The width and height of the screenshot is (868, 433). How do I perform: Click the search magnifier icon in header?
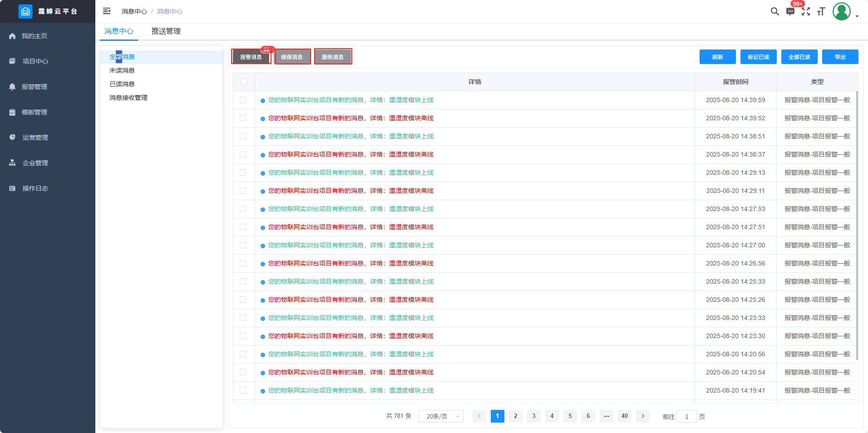pyautogui.click(x=774, y=11)
